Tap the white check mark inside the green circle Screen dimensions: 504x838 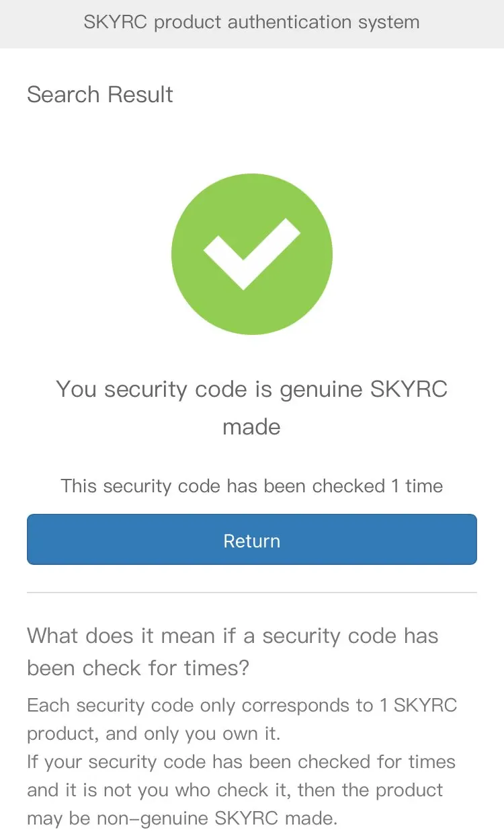point(252,254)
